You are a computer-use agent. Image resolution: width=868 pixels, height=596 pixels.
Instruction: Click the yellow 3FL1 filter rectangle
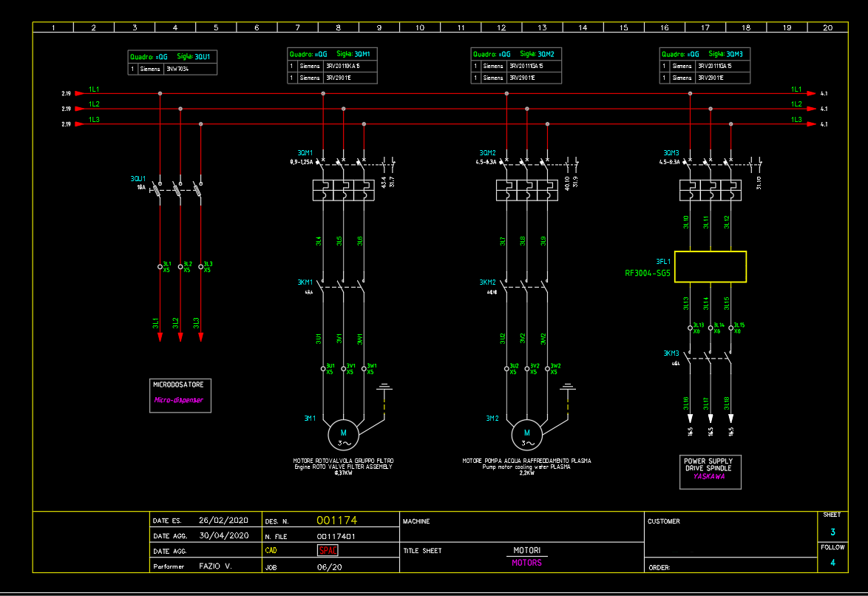click(x=711, y=267)
